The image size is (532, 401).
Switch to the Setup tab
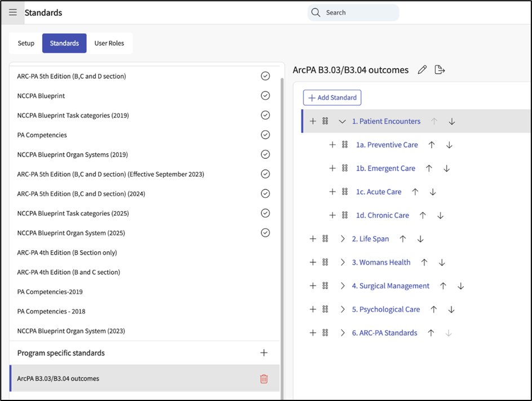tap(26, 43)
